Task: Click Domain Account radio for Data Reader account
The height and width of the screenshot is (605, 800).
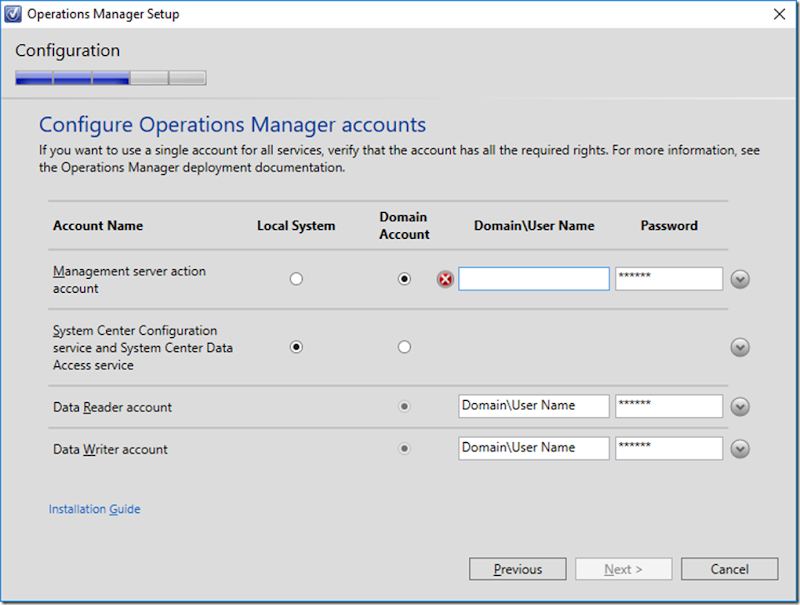Action: pyautogui.click(x=404, y=407)
